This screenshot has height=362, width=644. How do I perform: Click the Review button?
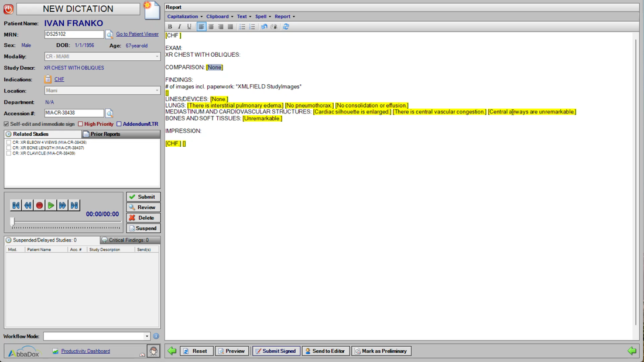tap(143, 207)
